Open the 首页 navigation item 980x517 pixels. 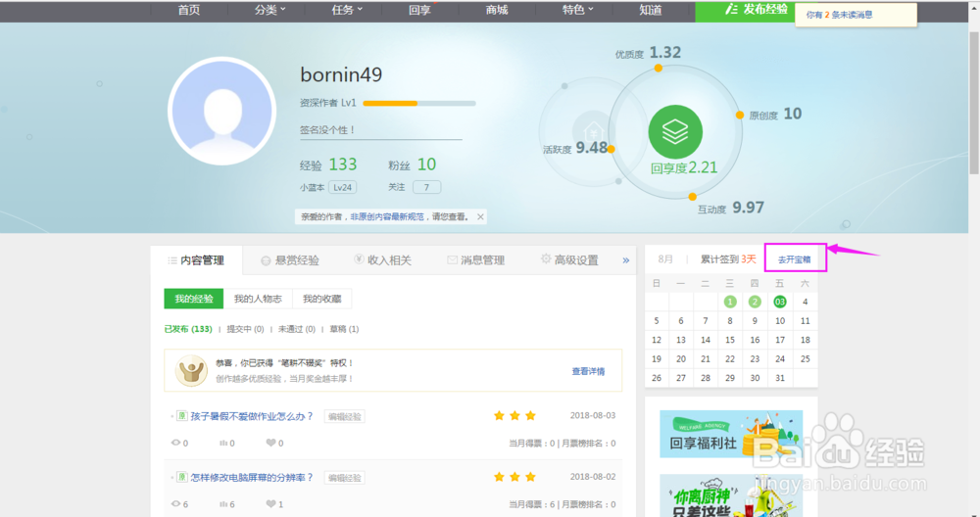pyautogui.click(x=189, y=10)
